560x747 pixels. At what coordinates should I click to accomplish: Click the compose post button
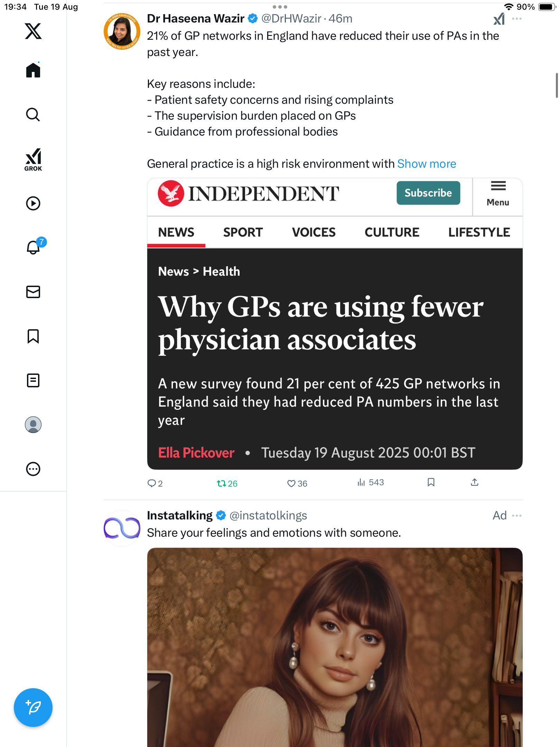pyautogui.click(x=33, y=708)
